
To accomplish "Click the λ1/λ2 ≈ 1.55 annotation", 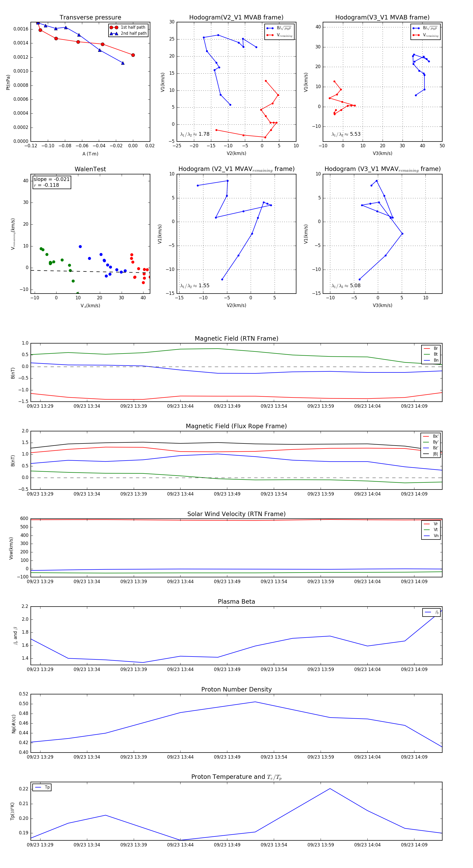I will (194, 286).
